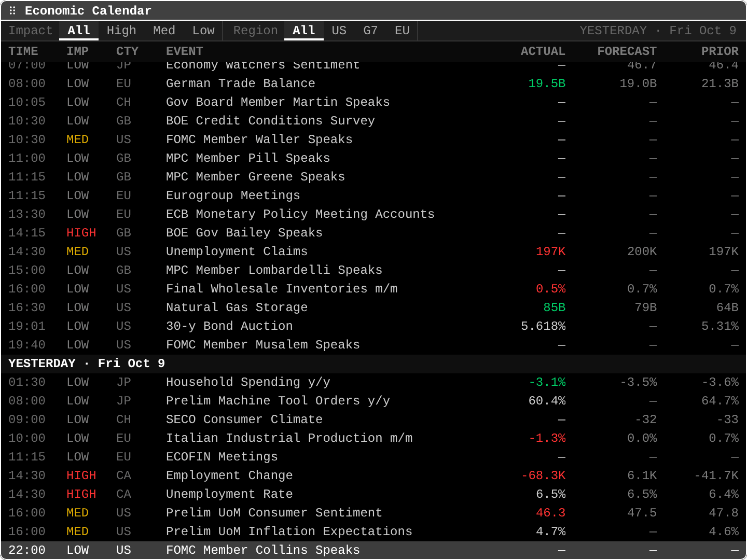Click the panel drag-handle grip icon
The image size is (747, 560).
click(x=12, y=10)
